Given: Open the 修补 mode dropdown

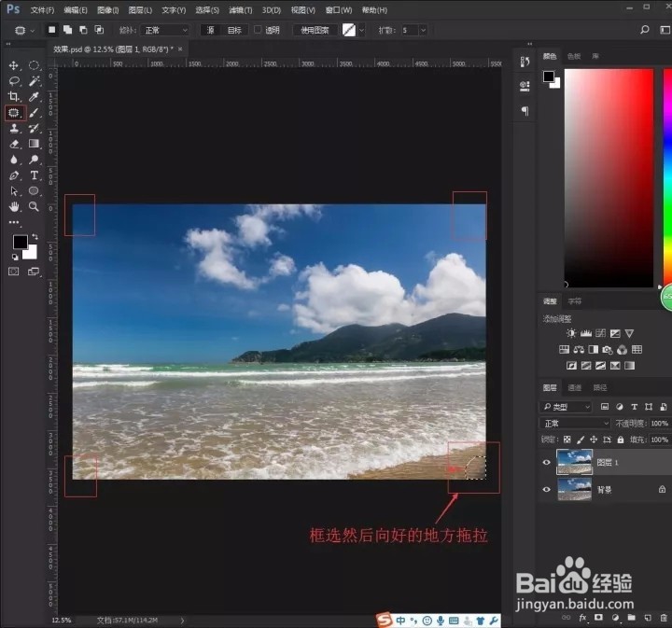Looking at the screenshot, I should 165,30.
